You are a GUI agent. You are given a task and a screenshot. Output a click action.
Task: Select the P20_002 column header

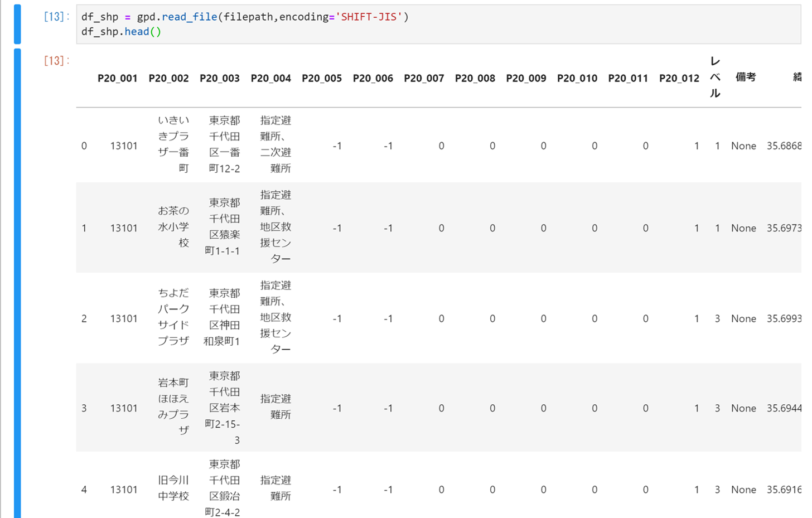click(168, 79)
